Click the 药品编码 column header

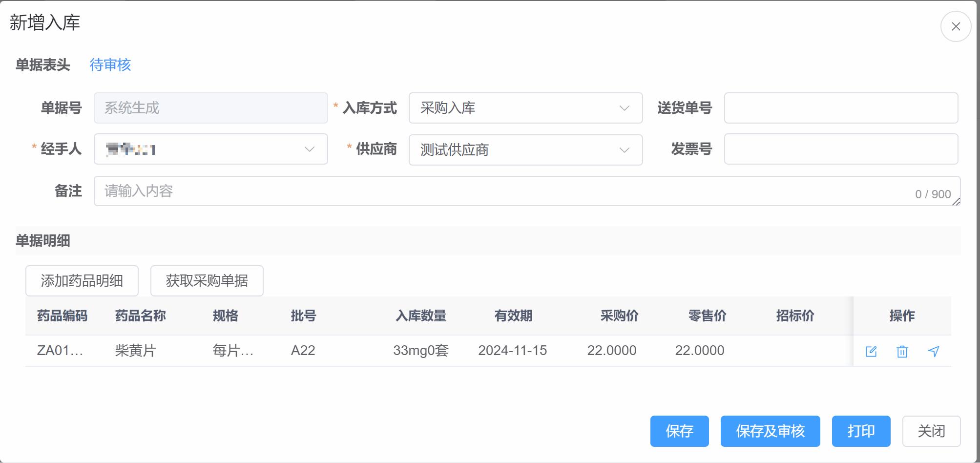coord(61,316)
